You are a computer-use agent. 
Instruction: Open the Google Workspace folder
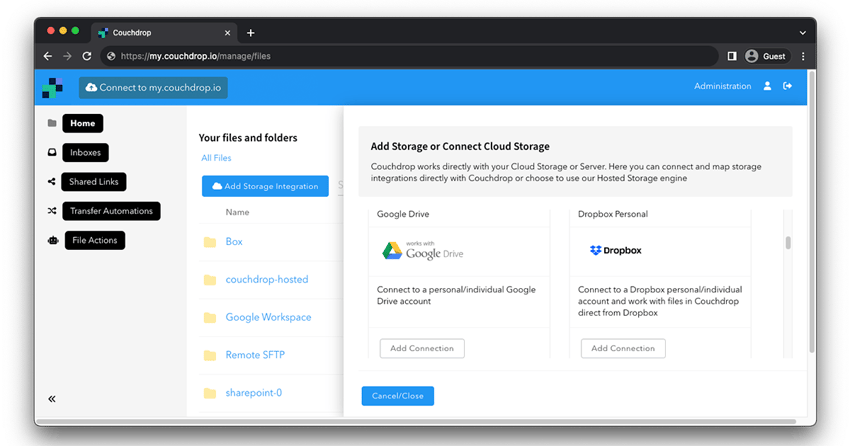268,318
